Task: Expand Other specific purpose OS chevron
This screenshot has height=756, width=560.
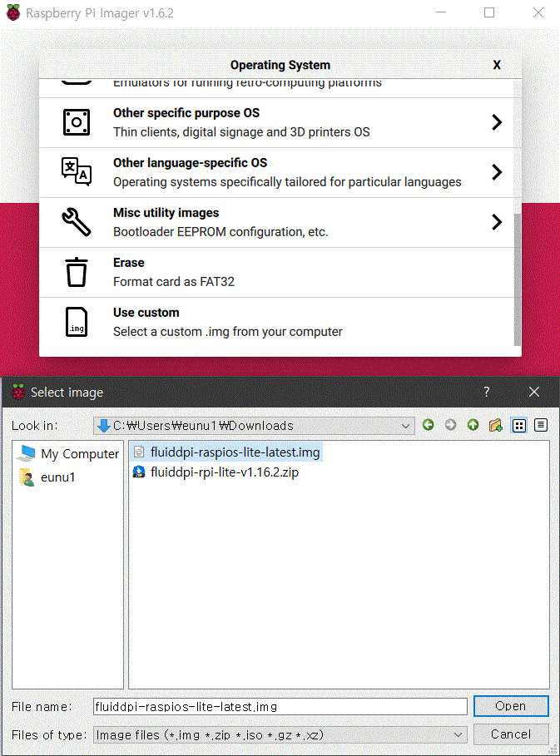Action: click(x=497, y=122)
